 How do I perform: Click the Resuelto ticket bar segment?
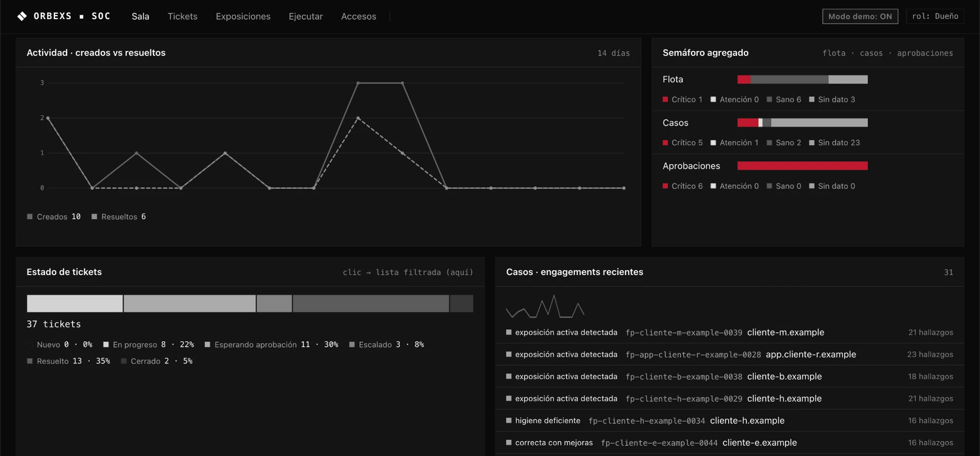point(371,304)
